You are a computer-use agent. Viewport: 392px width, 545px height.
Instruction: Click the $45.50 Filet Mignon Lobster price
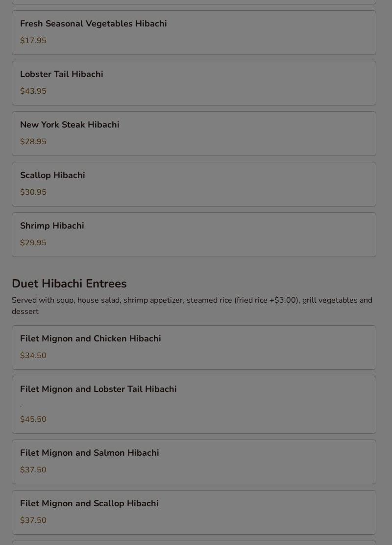(x=33, y=419)
